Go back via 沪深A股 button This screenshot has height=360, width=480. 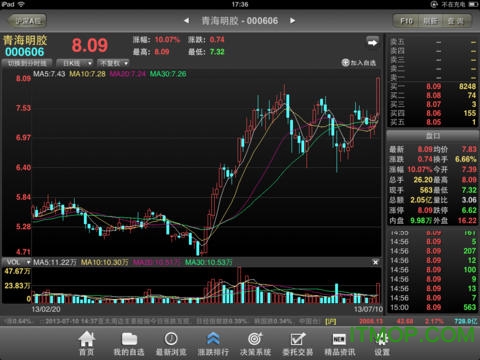pos(27,21)
